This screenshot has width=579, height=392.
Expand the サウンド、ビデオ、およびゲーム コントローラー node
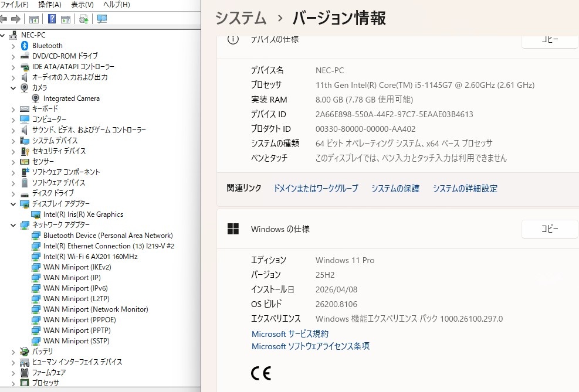point(13,130)
